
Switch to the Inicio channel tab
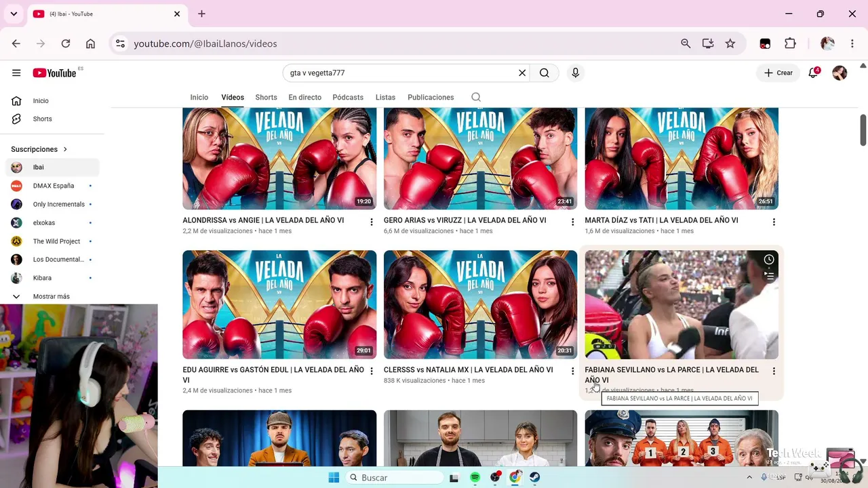point(199,98)
